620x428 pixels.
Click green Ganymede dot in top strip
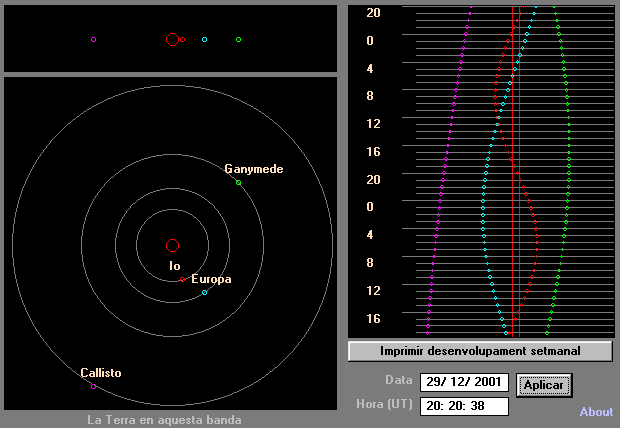tap(238, 40)
